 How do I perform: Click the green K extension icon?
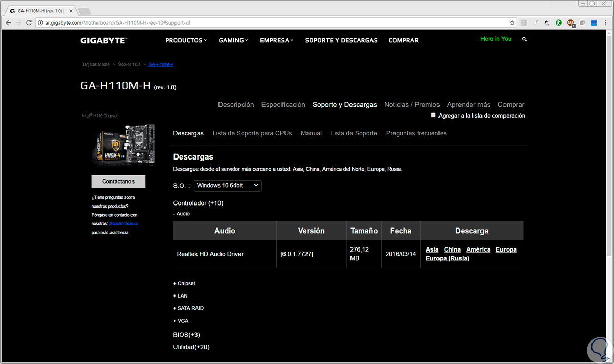(x=559, y=22)
